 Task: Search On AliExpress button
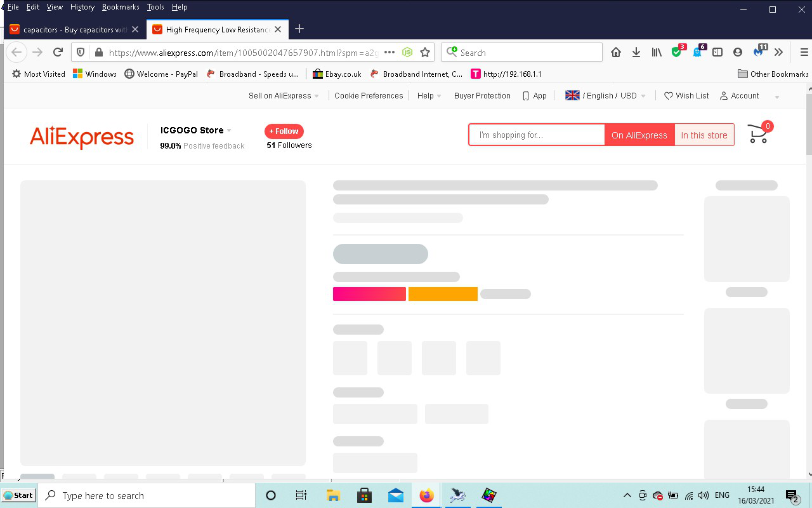[x=639, y=135]
